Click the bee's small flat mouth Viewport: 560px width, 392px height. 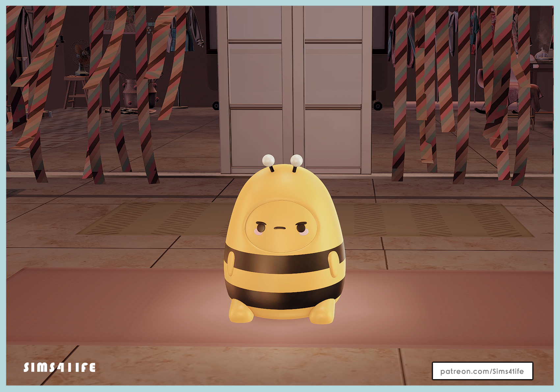tap(280, 228)
